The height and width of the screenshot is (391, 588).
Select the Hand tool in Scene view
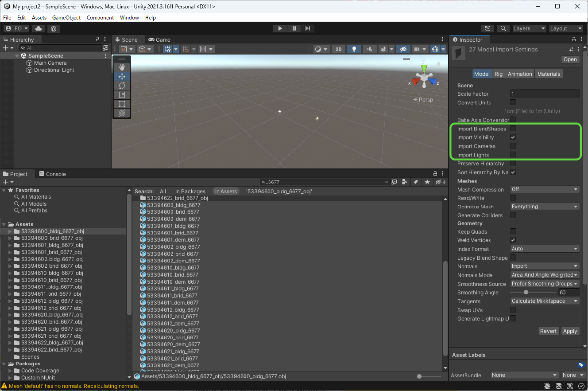click(x=122, y=67)
